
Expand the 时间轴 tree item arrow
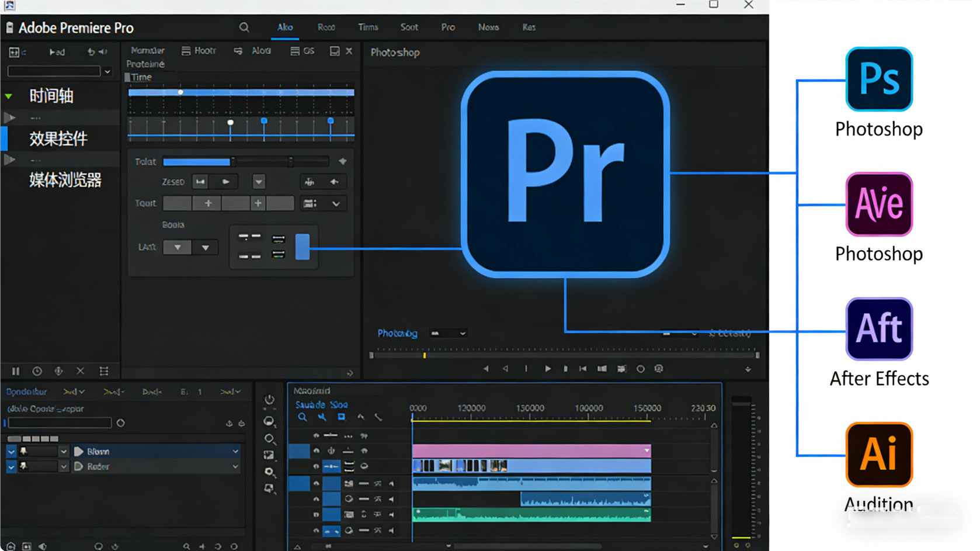9,96
